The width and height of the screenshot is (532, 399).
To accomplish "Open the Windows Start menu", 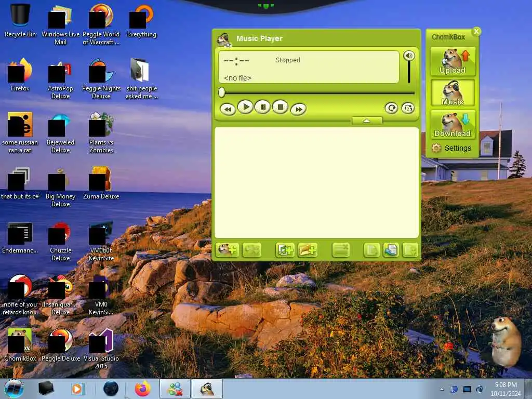I will click(14, 389).
